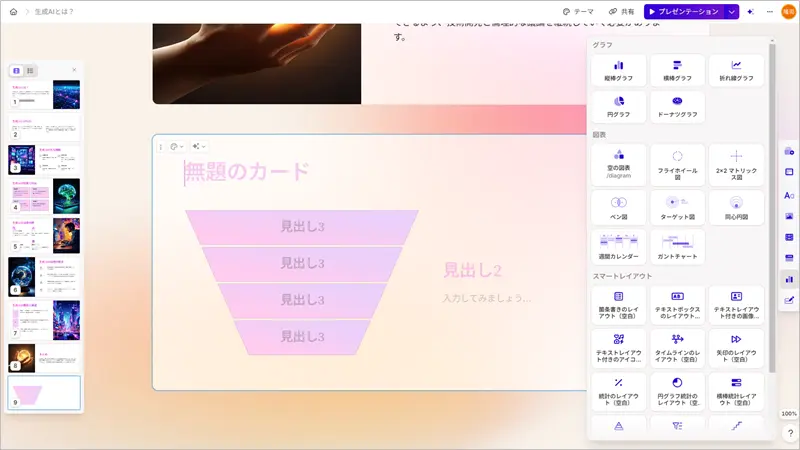
Task: Click the 共有 share button
Action: click(x=620, y=11)
